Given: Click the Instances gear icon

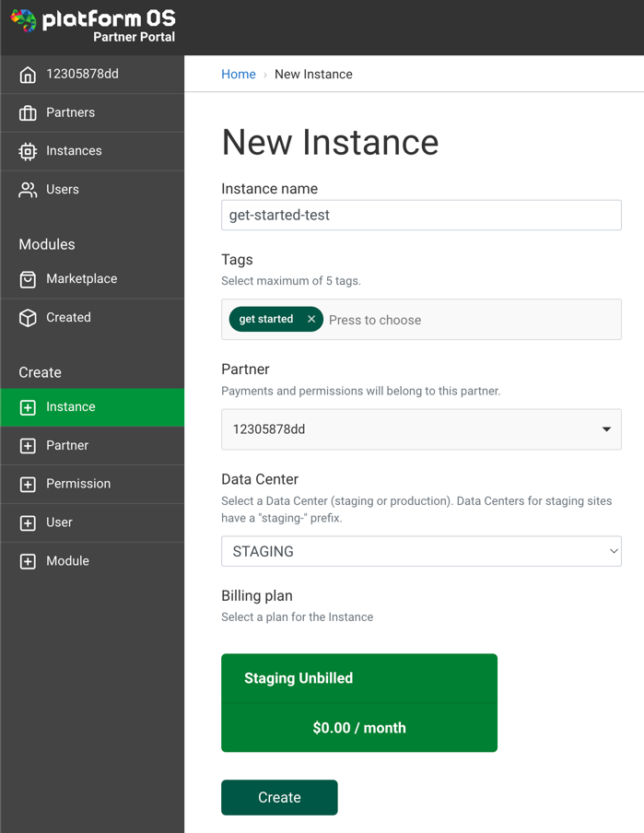Looking at the screenshot, I should (27, 150).
